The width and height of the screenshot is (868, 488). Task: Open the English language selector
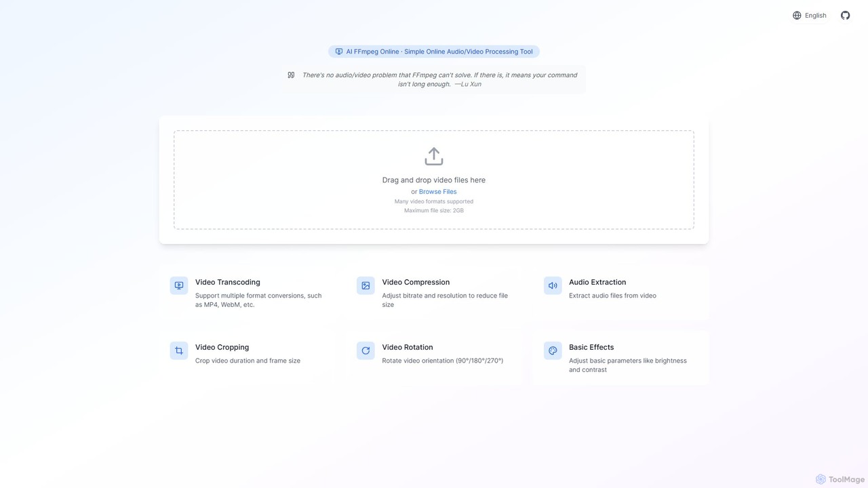coord(810,16)
